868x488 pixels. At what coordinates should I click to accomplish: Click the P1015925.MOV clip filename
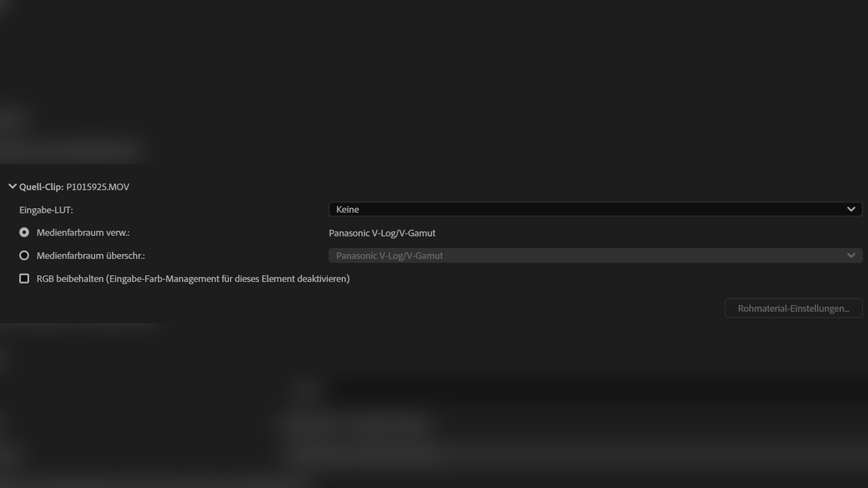98,187
